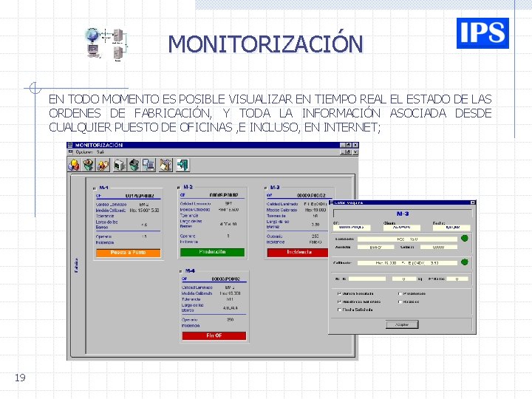
Task: Click the large M-3 title in the dialog
Action: click(403, 214)
